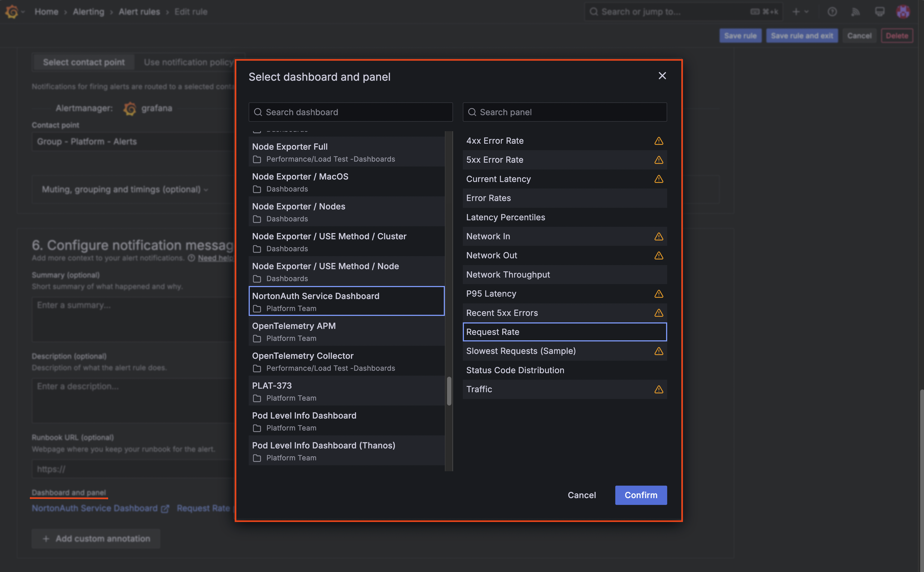Choose Node Exporter / USE Method / Node
Image resolution: width=924 pixels, height=572 pixels.
pyautogui.click(x=346, y=272)
